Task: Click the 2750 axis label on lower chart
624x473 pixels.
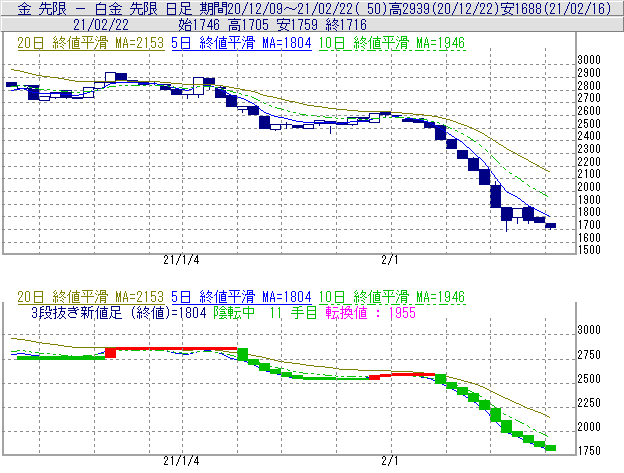Action: (x=589, y=355)
